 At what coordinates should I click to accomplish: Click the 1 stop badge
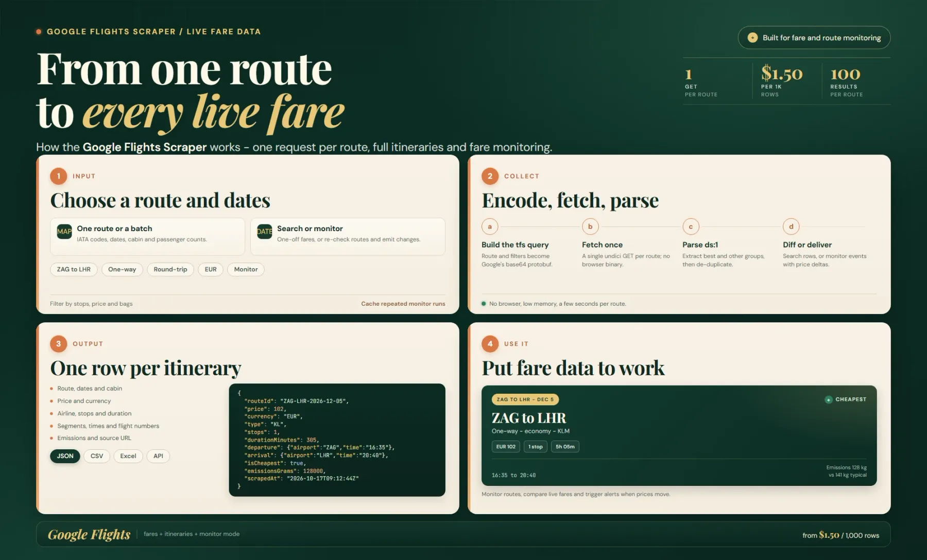536,447
